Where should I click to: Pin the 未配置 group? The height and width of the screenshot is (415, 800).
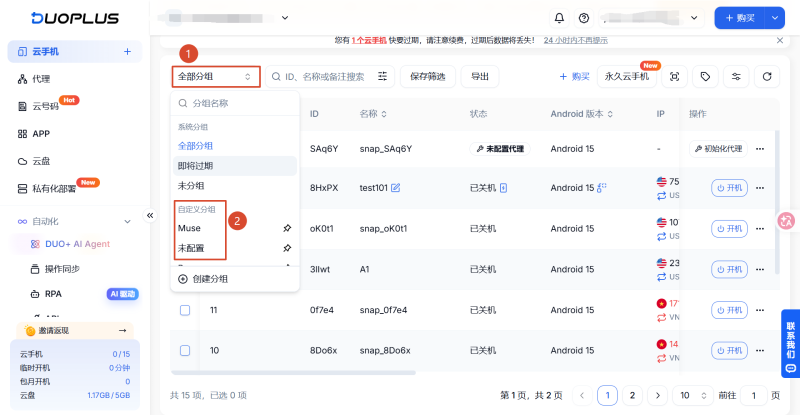point(287,248)
